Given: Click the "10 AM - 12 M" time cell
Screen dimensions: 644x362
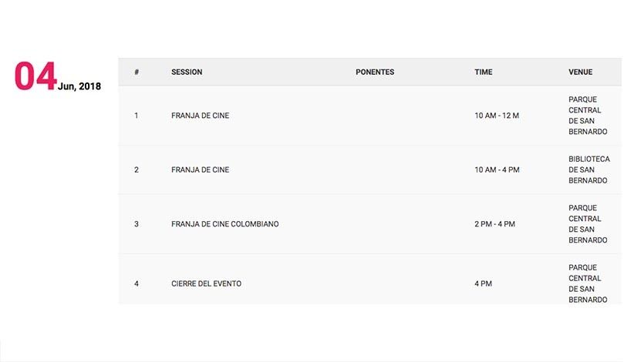Looking at the screenshot, I should pyautogui.click(x=497, y=116).
